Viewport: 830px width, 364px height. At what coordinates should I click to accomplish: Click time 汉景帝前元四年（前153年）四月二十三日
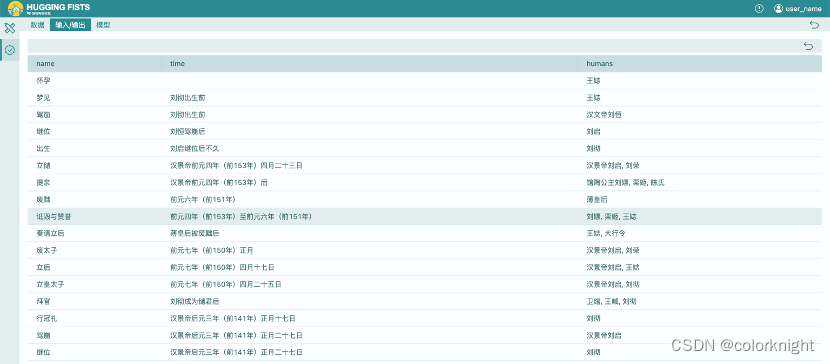pos(236,166)
